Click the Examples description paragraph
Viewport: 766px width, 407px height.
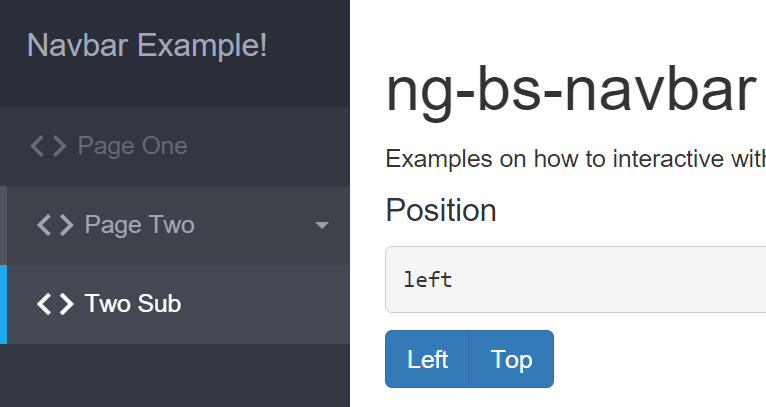tap(575, 159)
